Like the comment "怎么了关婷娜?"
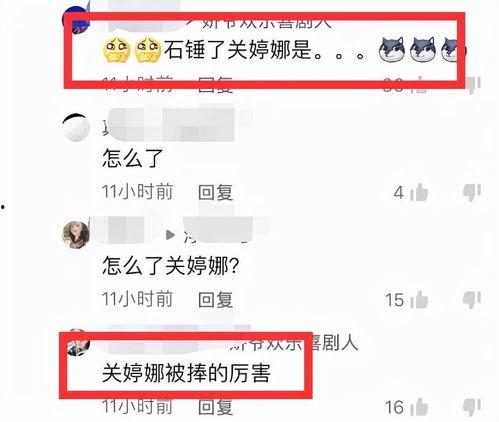The image size is (499, 422). pos(419,299)
